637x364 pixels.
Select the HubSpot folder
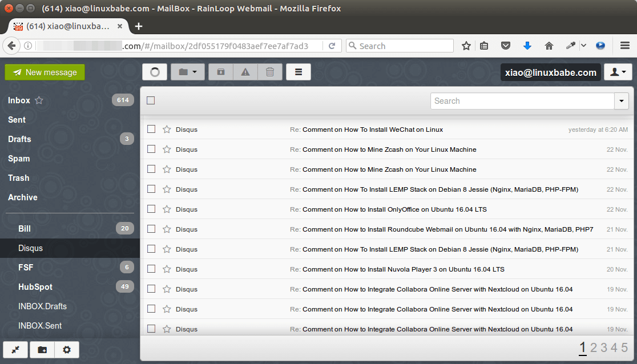[x=35, y=287]
